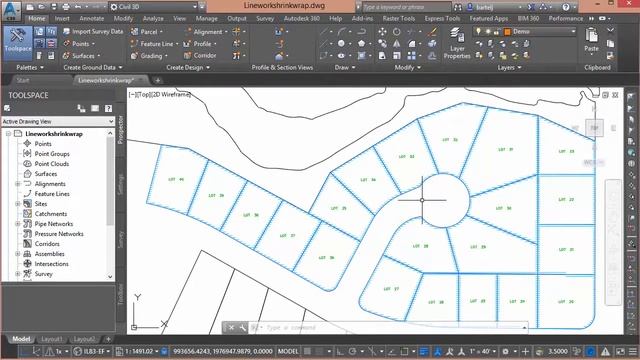
Task: Click the Grading tool icon
Action: point(134,56)
